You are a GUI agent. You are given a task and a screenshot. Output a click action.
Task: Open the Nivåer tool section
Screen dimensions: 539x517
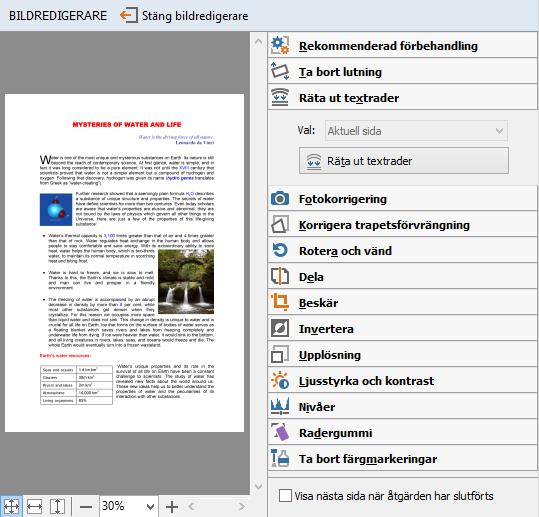click(x=402, y=406)
